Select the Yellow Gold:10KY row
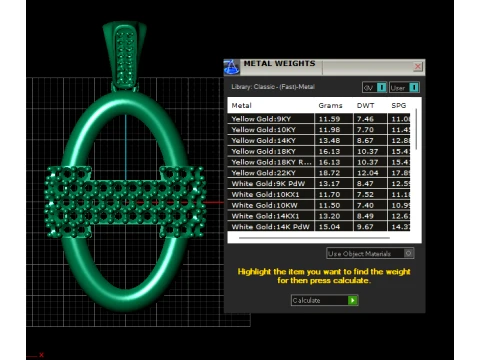The height and width of the screenshot is (360, 480). pos(319,129)
